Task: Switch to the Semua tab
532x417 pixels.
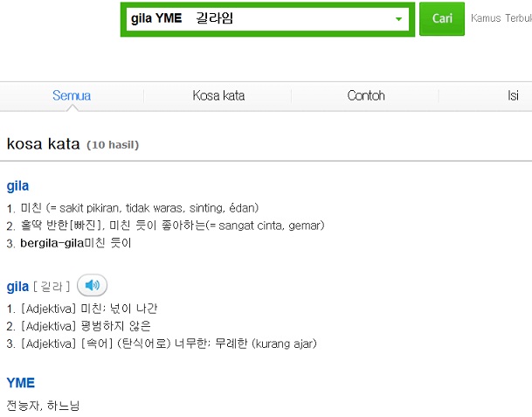Action: pos(72,96)
